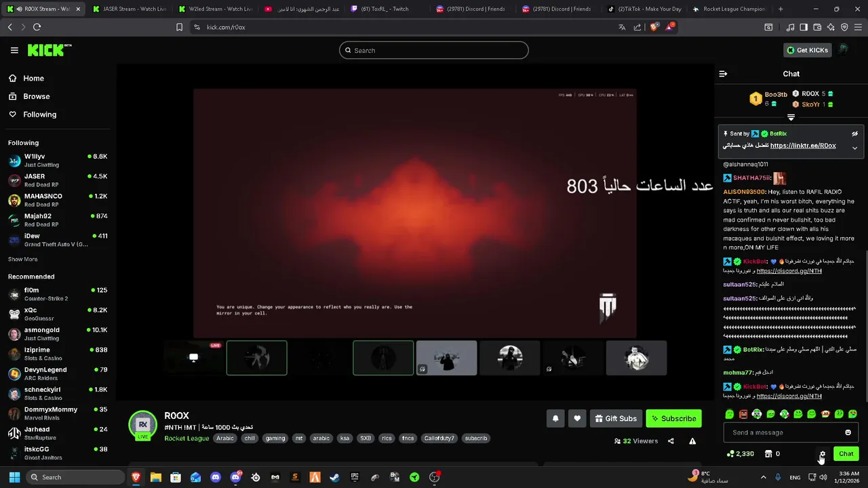Image resolution: width=868 pixels, height=488 pixels.
Task: Open Brave VPN shield icon
Action: (x=844, y=27)
